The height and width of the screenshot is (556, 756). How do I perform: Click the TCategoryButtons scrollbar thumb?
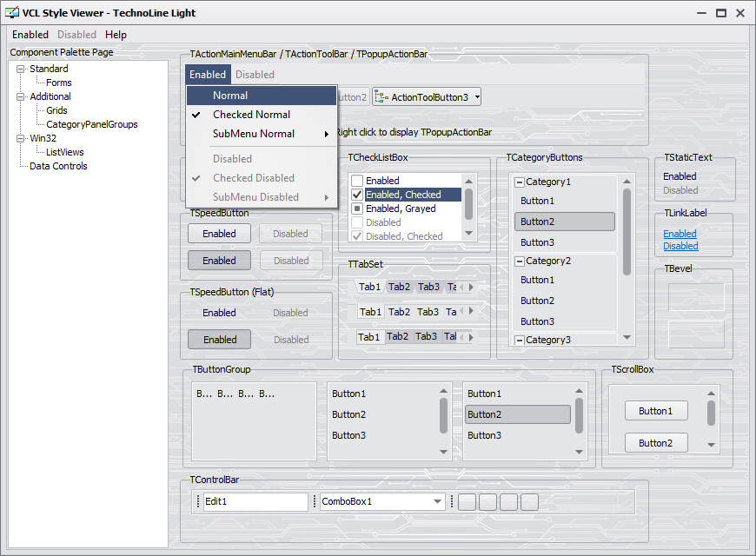click(627, 232)
